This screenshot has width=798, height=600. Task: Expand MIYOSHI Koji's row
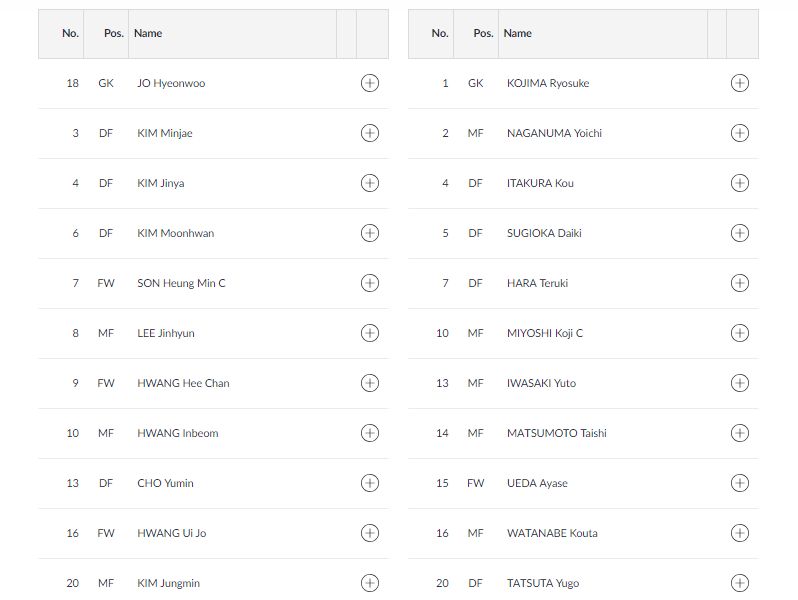[740, 333]
